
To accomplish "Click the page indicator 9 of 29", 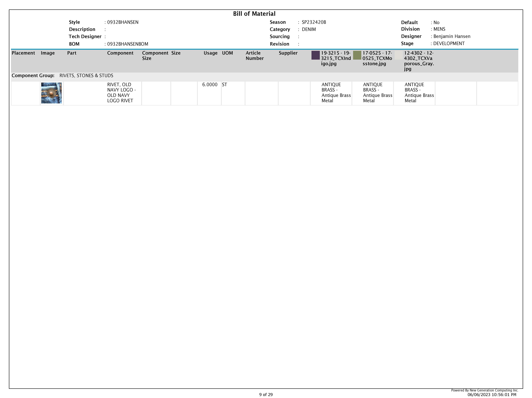I will click(x=266, y=394).
